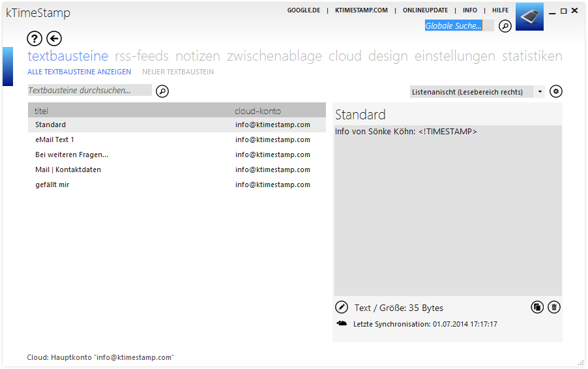Viewport: 588px width, 369px height.
Task: Open ONLINEUPDATE from the top menu
Action: point(425,10)
